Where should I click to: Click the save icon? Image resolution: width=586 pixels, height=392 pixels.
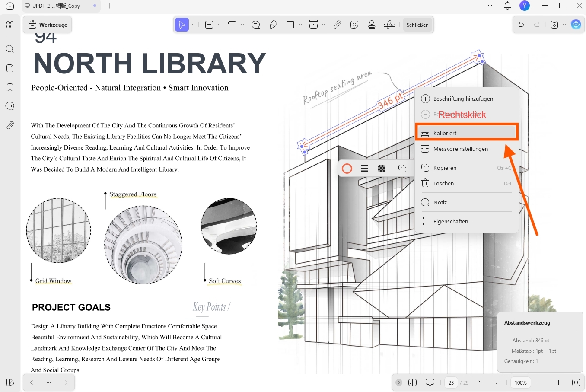point(554,25)
